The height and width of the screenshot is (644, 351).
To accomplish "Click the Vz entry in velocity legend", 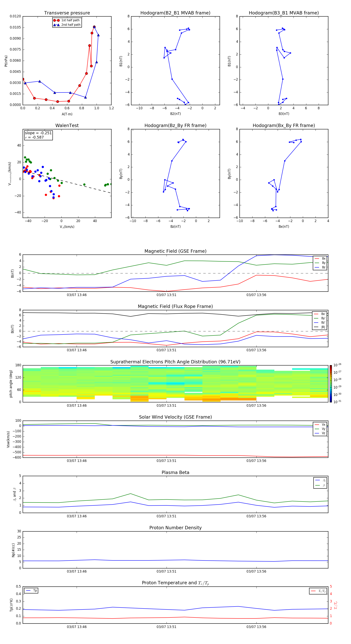I will coord(320,433).
